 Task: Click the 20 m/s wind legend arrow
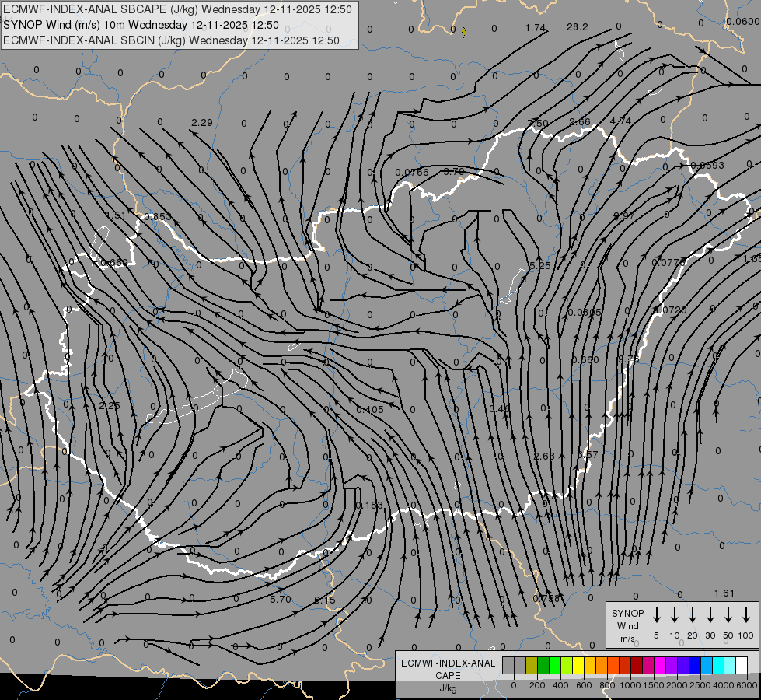[692, 615]
